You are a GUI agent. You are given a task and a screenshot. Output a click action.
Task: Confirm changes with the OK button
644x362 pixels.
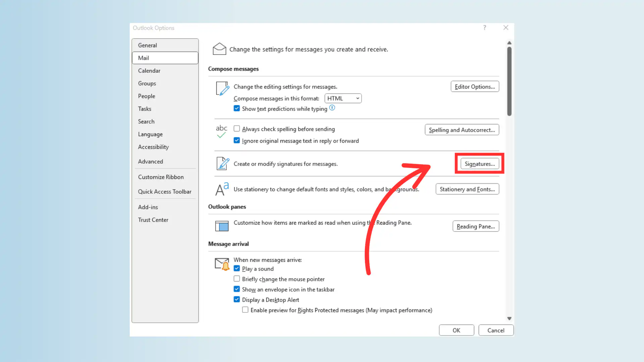[456, 330]
